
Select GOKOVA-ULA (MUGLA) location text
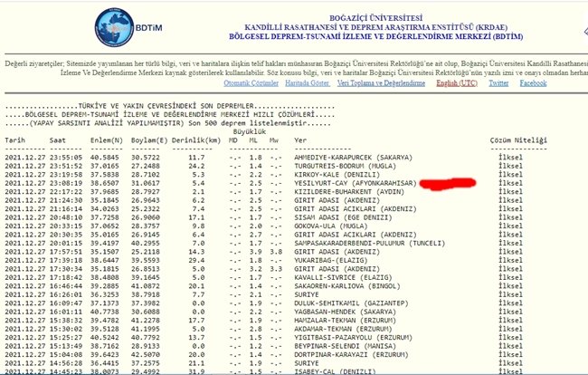coord(331,226)
